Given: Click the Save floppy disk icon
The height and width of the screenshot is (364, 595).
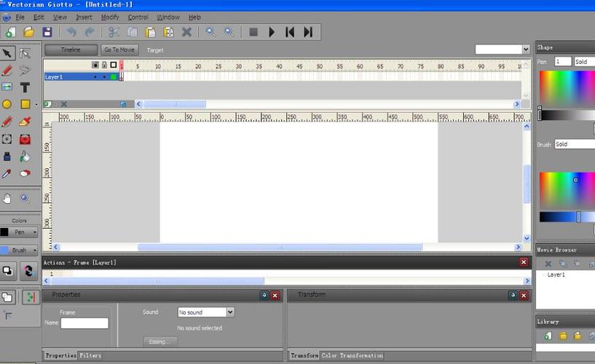Looking at the screenshot, I should point(47,32).
